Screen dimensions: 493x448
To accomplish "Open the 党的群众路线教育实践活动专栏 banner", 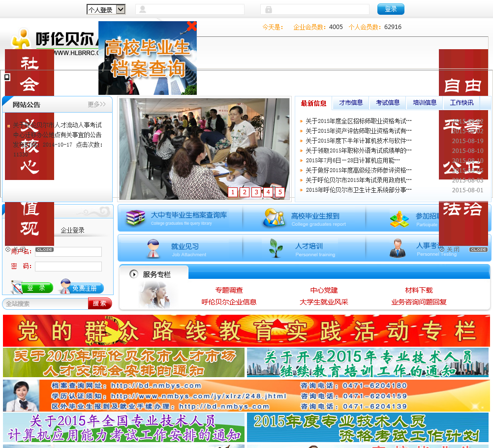I will coord(246,331).
